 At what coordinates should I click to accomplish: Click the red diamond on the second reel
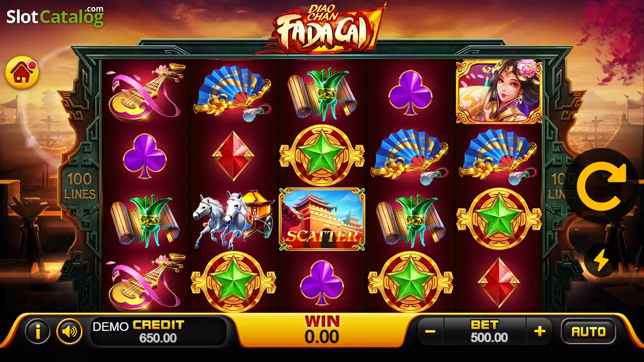pyautogui.click(x=233, y=156)
